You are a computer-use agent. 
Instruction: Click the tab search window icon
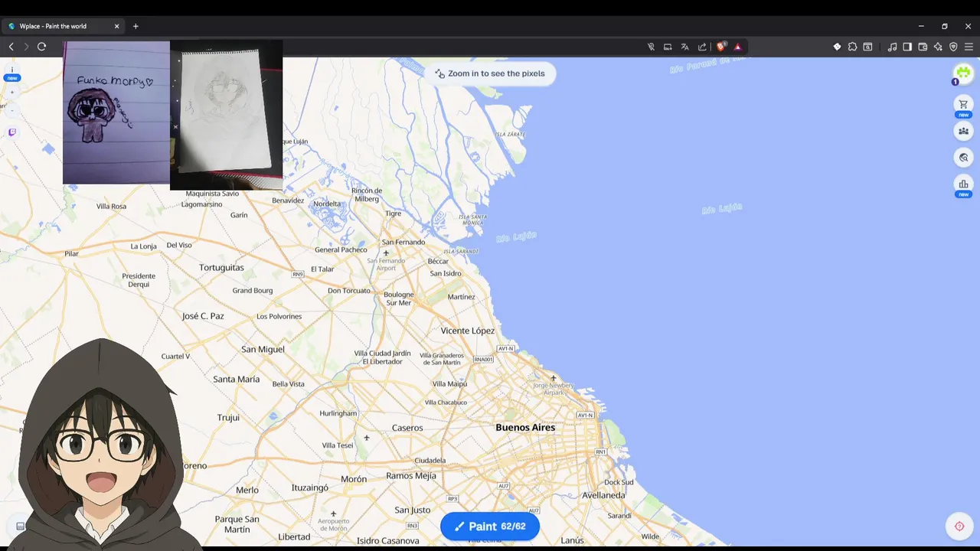867,47
